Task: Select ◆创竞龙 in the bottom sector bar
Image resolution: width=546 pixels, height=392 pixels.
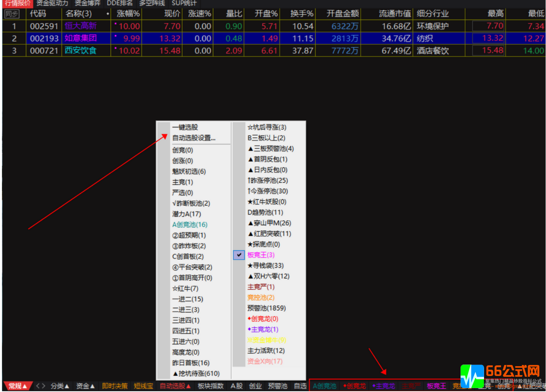Action: [x=354, y=385]
